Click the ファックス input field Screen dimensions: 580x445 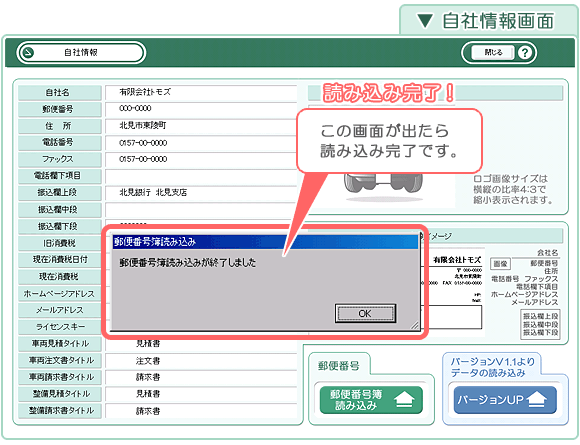tap(201, 159)
